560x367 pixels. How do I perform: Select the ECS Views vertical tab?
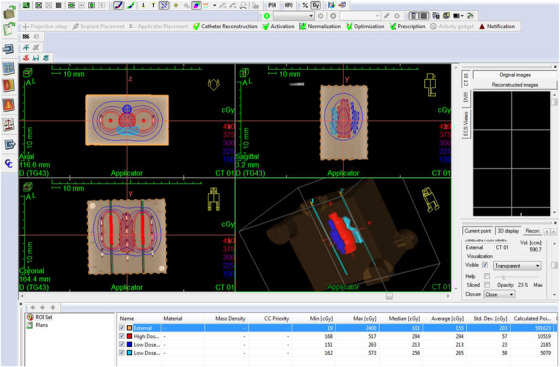466,123
